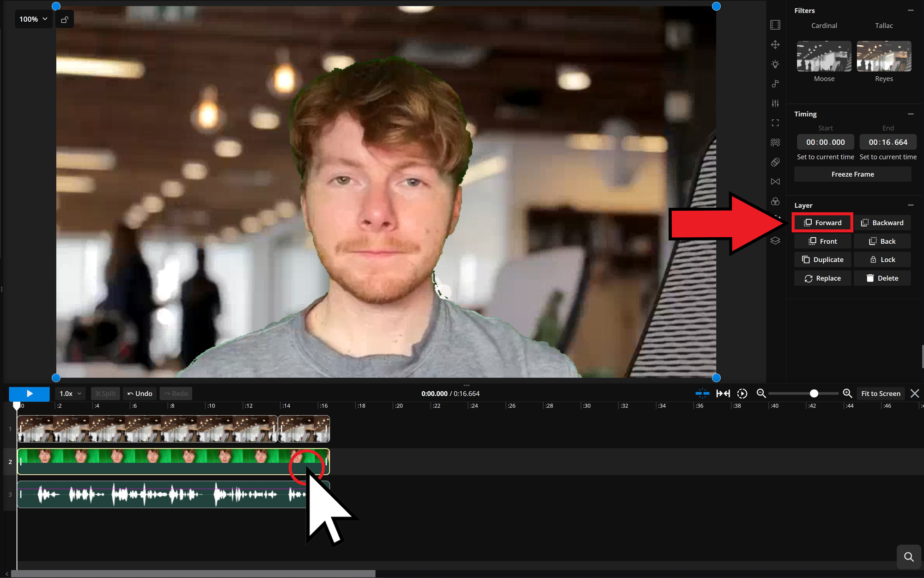Toggle the canvas lock button

[64, 19]
